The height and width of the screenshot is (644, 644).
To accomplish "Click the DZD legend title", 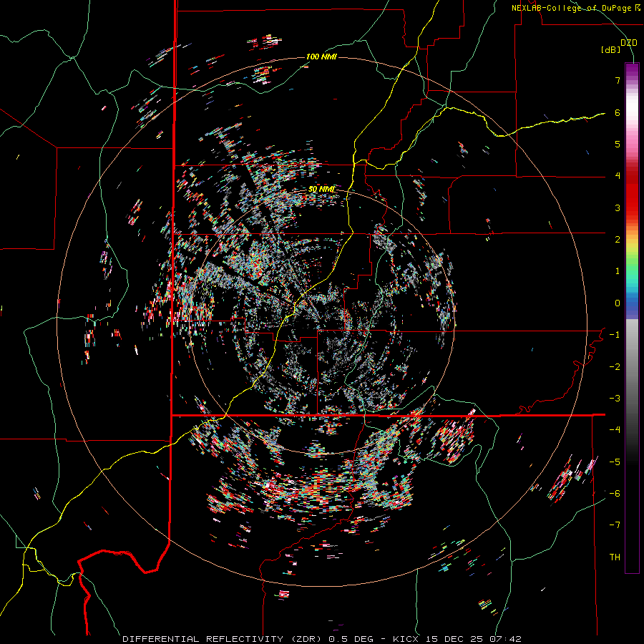I will [x=628, y=43].
